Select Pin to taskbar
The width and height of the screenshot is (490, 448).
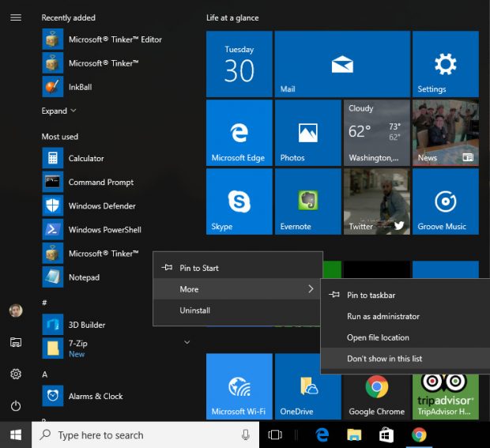click(405, 295)
